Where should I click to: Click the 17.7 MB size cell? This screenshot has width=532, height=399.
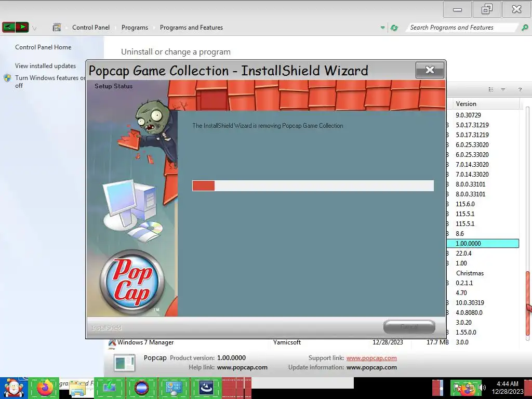pyautogui.click(x=437, y=342)
